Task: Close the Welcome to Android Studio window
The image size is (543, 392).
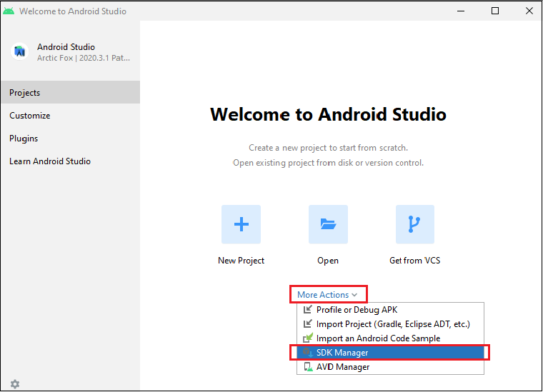Action: [529, 11]
